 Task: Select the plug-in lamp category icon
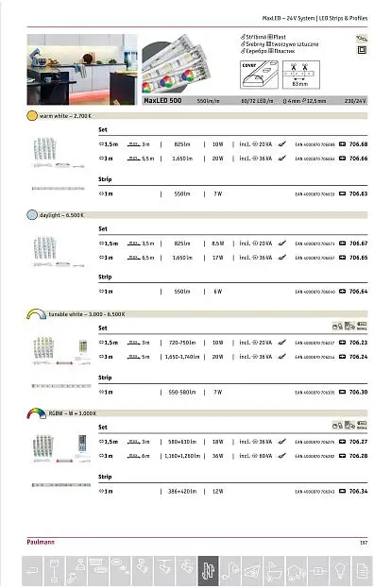[230, 571]
